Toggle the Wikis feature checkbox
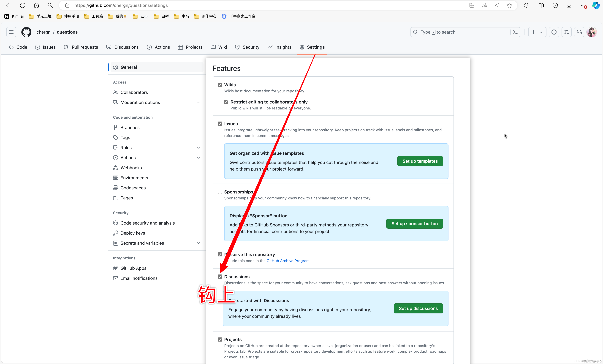 [x=220, y=85]
